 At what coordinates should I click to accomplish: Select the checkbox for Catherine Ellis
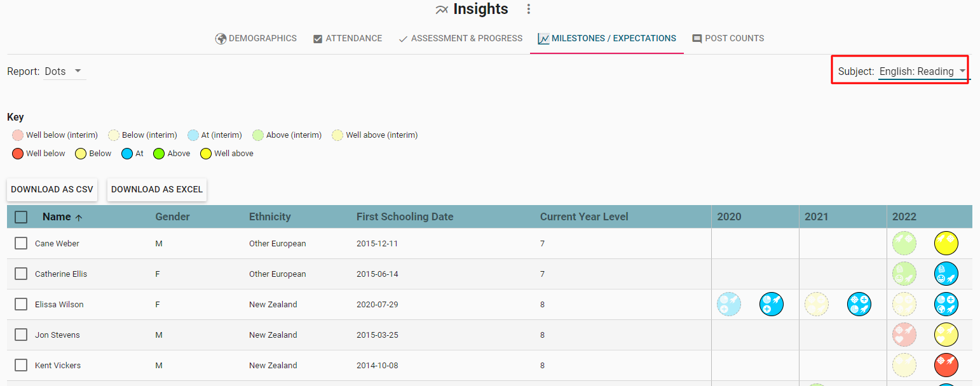coord(21,274)
